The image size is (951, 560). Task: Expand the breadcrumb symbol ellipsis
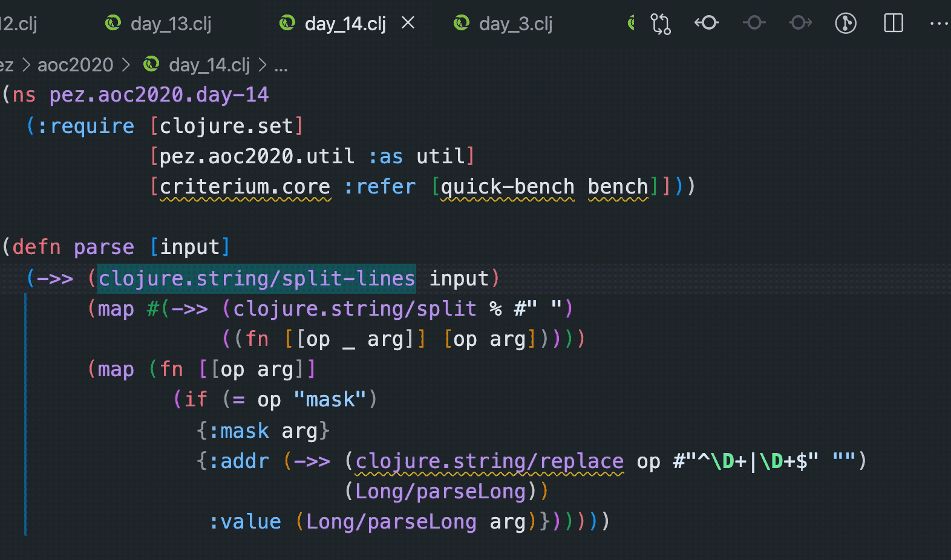pyautogui.click(x=281, y=65)
